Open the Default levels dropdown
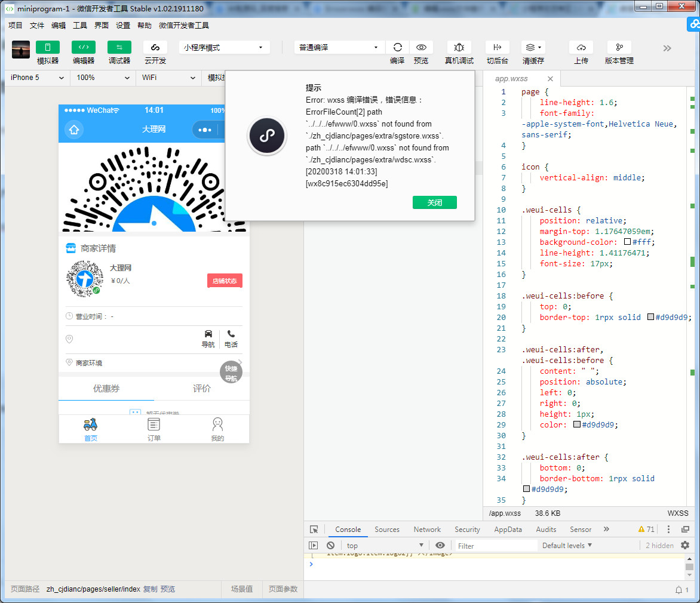Viewport: 700px width, 603px height. [x=567, y=546]
